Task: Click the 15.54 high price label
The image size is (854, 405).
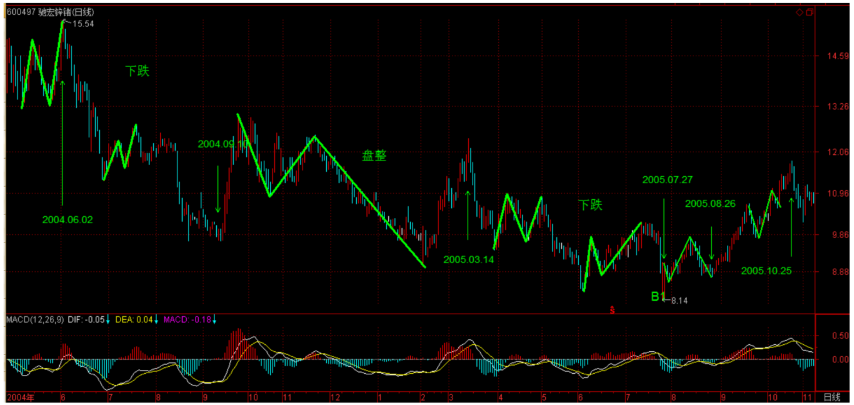Action: (83, 24)
